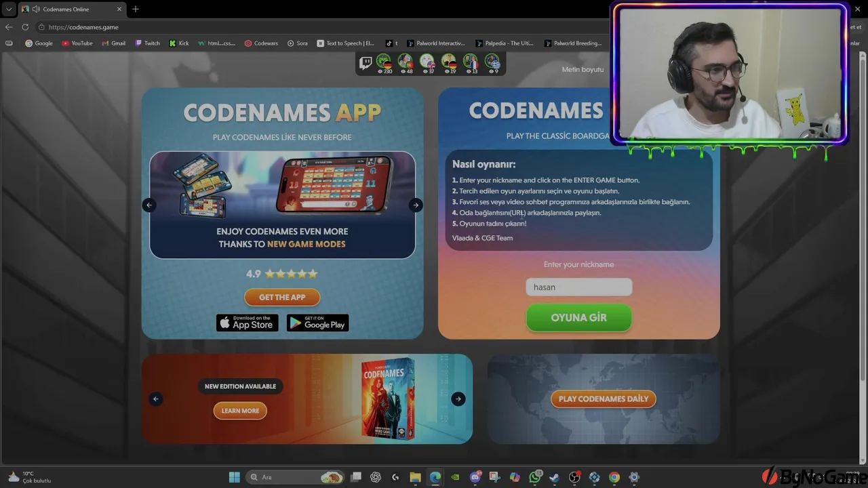Open the Palworld Interactive bookmark

coord(436,43)
